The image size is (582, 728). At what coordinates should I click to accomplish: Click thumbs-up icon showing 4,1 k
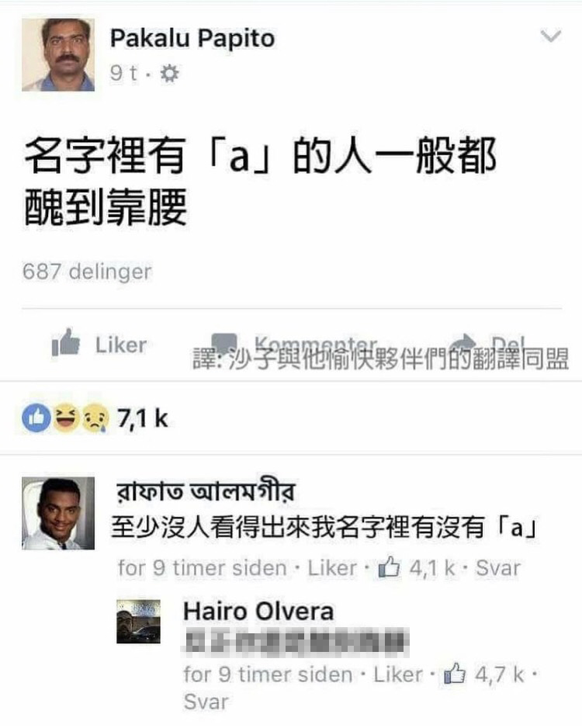click(x=389, y=567)
